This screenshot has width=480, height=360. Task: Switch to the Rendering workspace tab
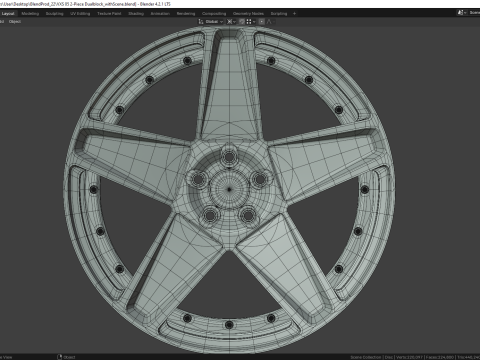point(186,14)
